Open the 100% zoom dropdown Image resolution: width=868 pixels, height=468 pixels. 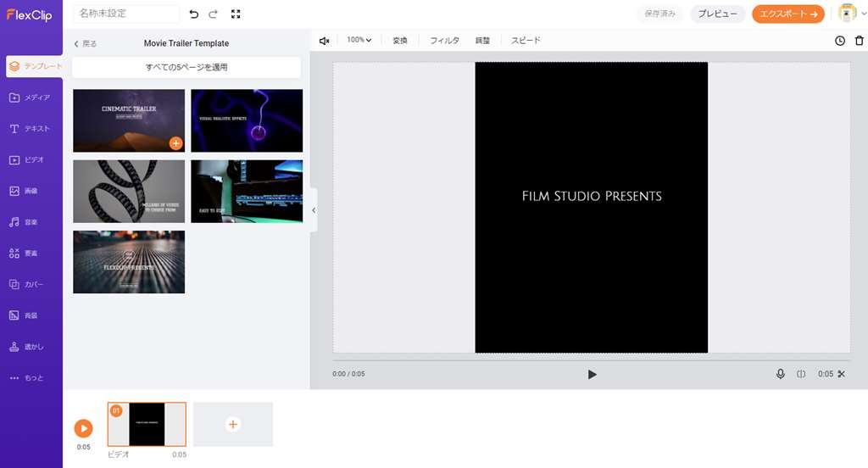359,40
